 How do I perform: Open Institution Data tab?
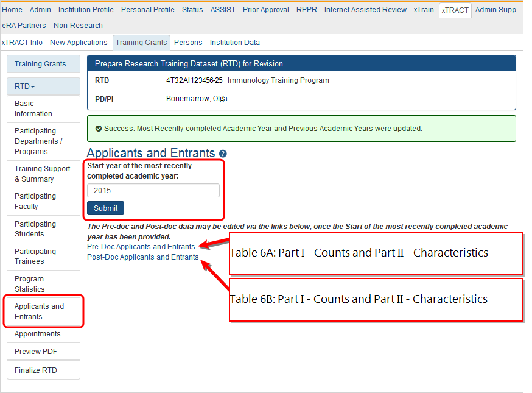pos(235,43)
